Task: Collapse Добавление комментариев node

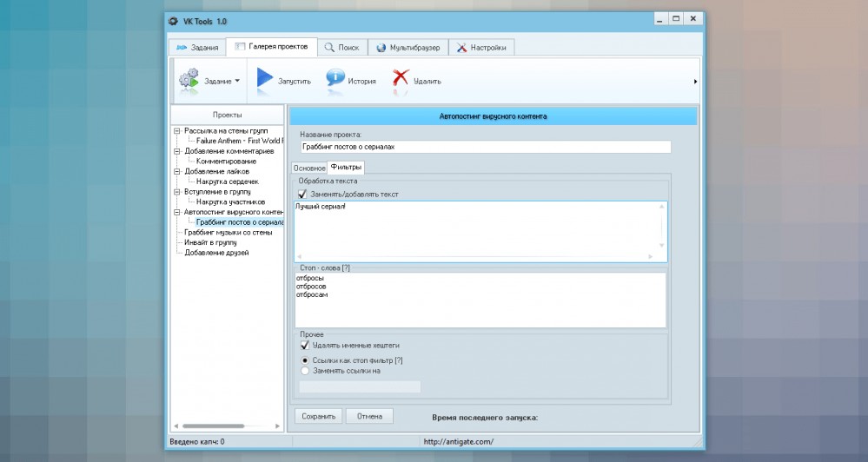Action: [x=177, y=151]
